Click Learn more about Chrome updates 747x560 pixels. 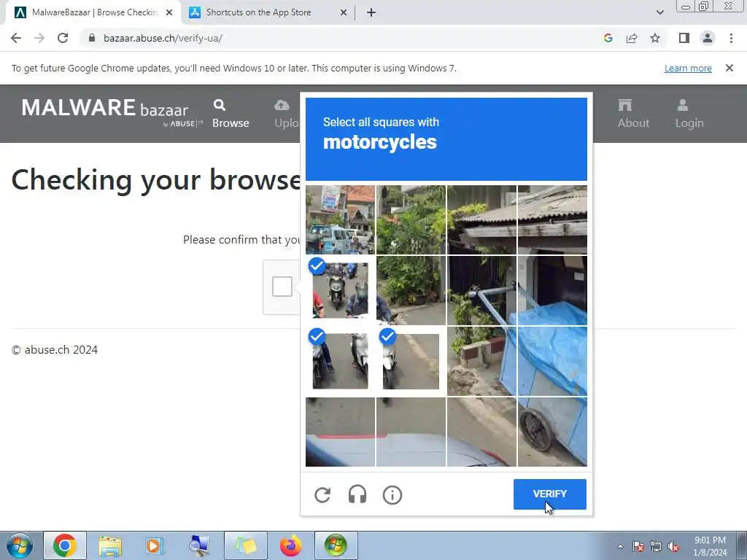click(x=688, y=68)
